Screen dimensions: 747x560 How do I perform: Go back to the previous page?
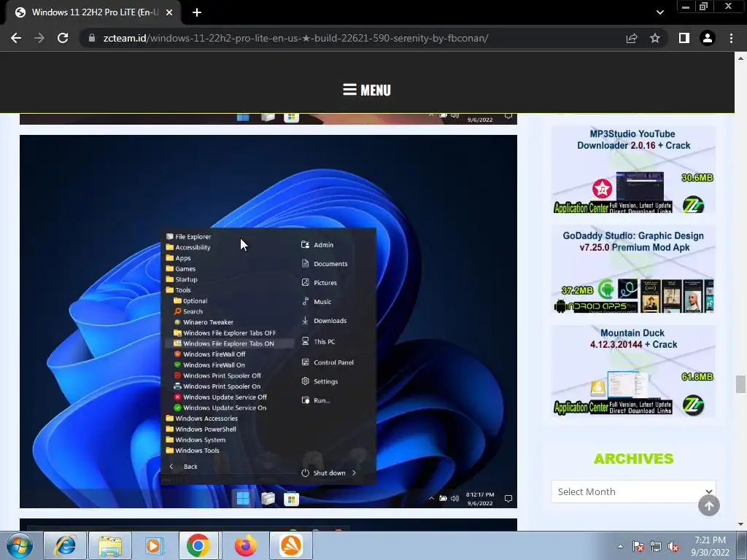click(x=16, y=38)
